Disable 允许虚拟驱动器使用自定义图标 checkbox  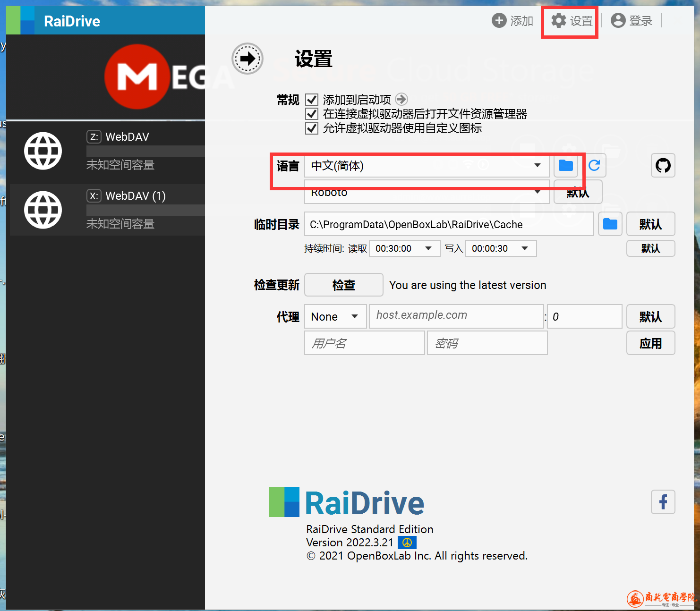click(312, 128)
